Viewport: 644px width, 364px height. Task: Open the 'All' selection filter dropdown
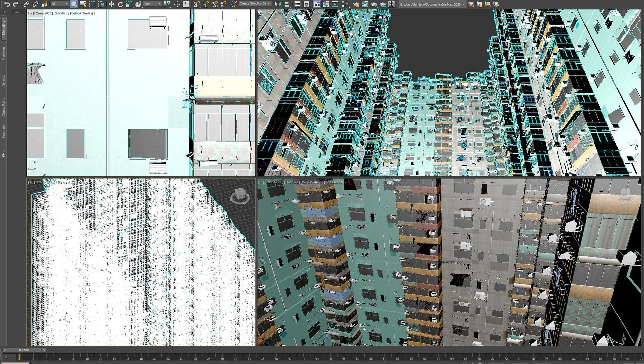point(59,4)
